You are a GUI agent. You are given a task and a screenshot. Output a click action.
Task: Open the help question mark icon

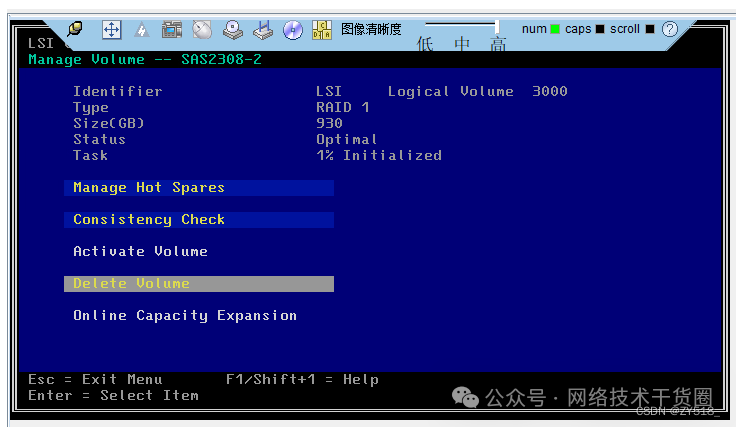[670, 29]
